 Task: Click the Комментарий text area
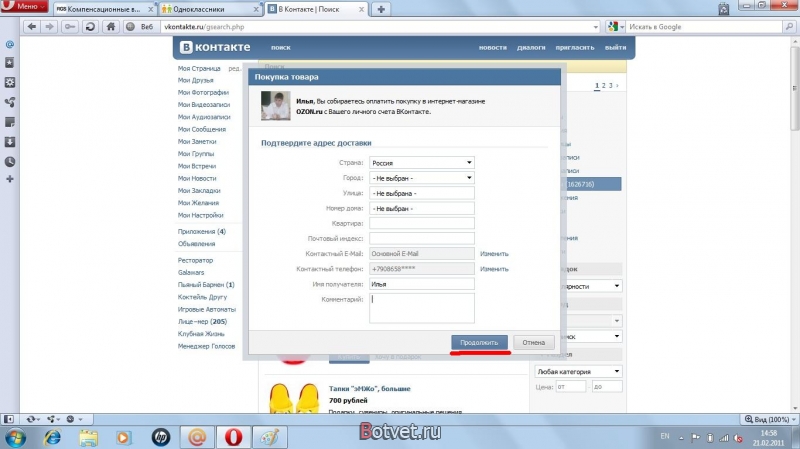[x=421, y=308]
